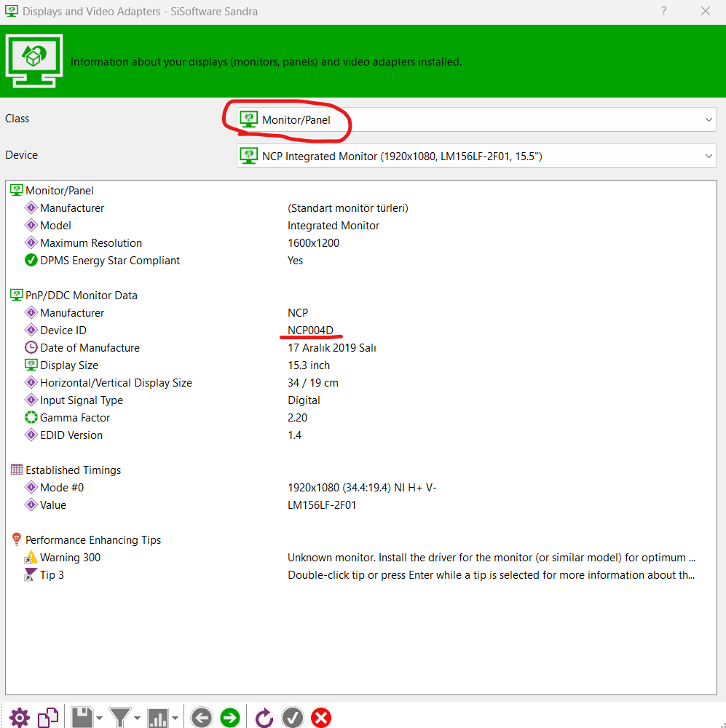Screen dimensions: 726x728
Task: Click the copy documents icon in toolbar
Action: pyautogui.click(x=48, y=718)
